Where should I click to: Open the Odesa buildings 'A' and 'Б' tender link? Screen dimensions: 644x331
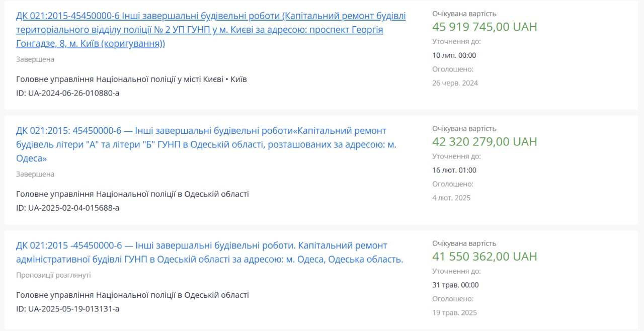coord(206,144)
